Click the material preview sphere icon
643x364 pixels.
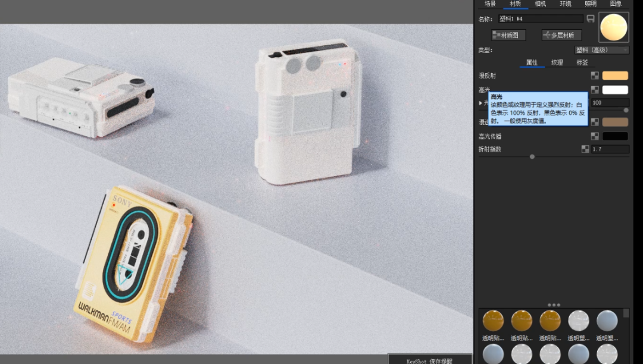614,27
